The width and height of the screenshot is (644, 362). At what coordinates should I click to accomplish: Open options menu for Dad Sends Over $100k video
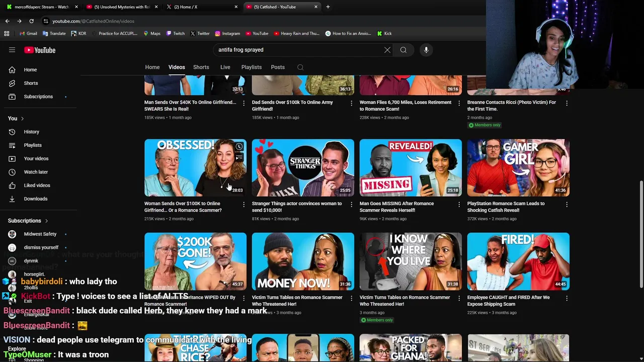click(352, 103)
